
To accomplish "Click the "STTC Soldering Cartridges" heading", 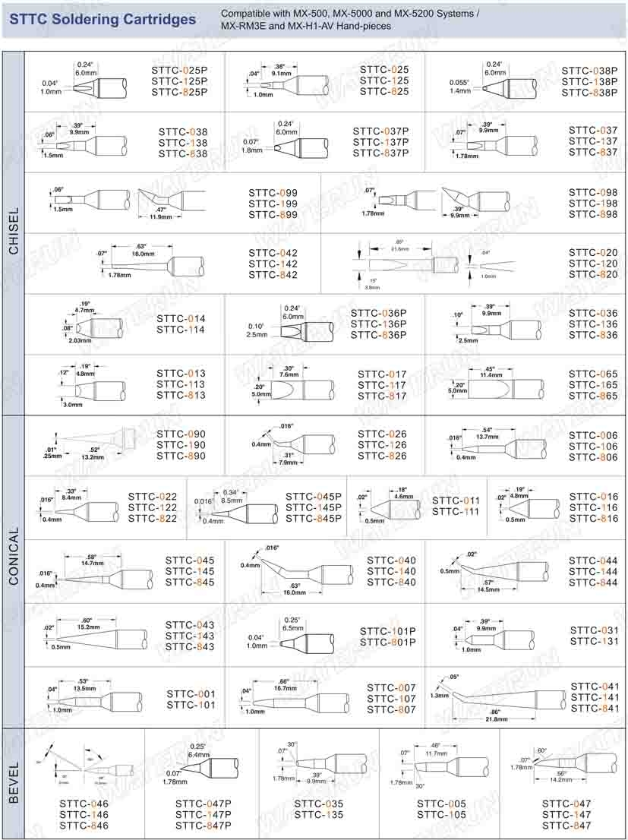I will point(103,20).
